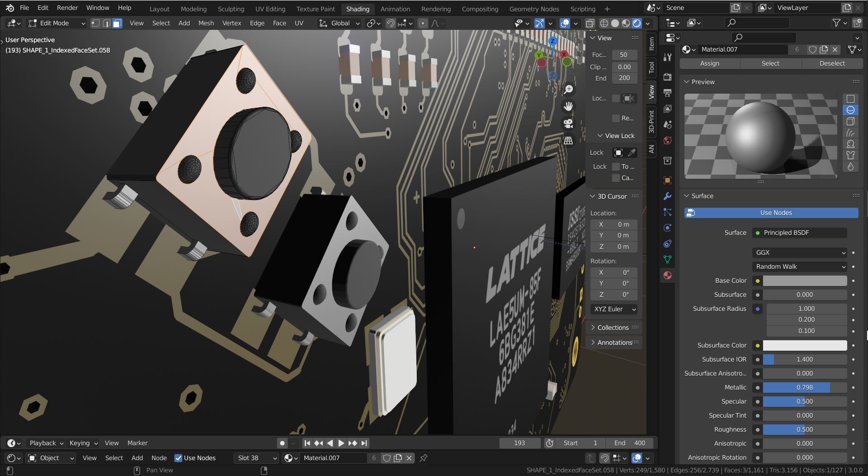Viewport: 868px width, 476px height.
Task: Toggle Use Nodes checkbox in node editor
Action: (179, 458)
